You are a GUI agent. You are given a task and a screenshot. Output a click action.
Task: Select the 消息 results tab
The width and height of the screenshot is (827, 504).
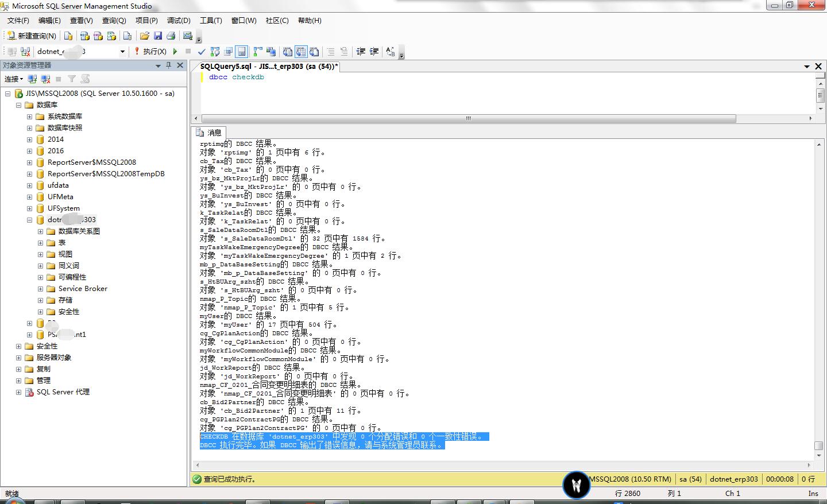pyautogui.click(x=210, y=133)
